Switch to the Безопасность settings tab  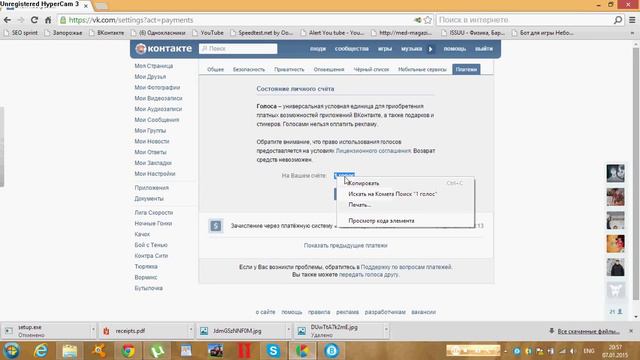(249, 69)
